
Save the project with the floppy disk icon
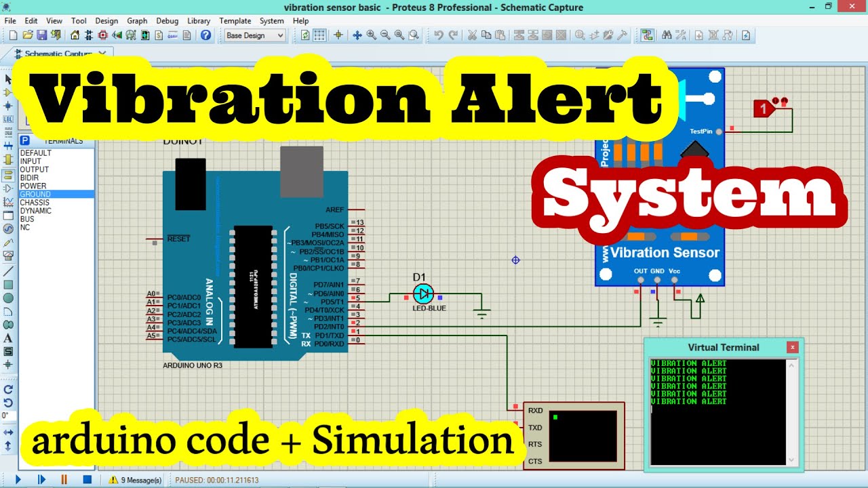coord(41,35)
